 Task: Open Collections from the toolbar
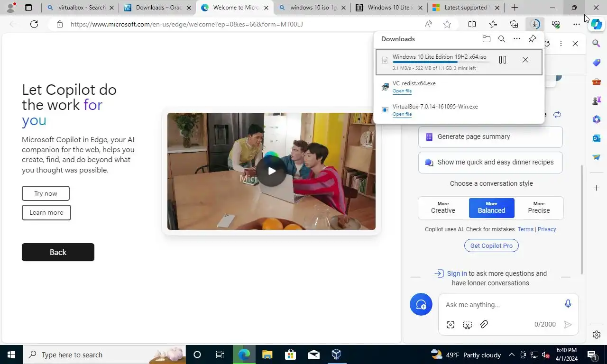[514, 24]
